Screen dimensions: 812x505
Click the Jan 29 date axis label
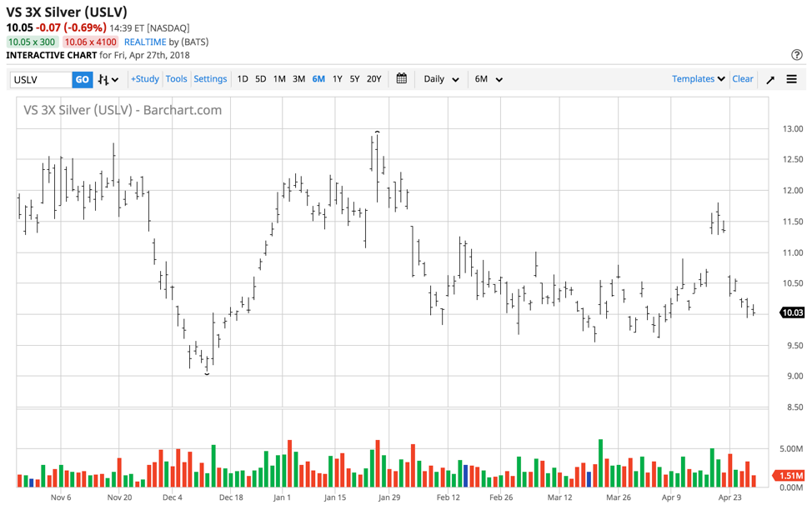pos(389,497)
